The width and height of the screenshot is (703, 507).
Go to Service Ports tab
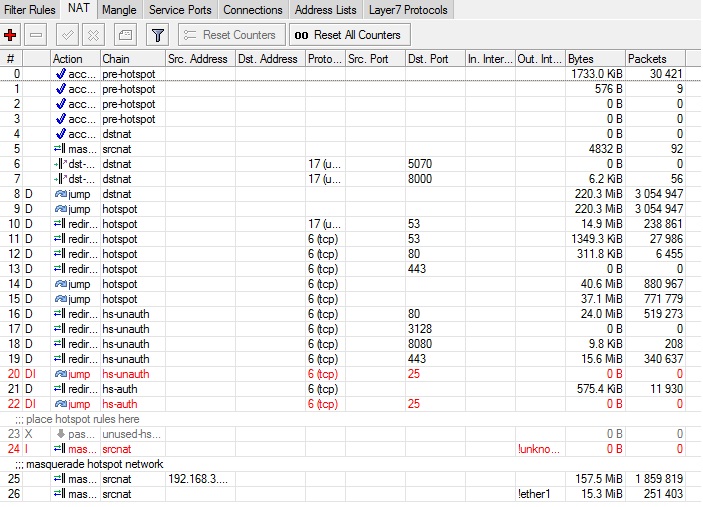click(180, 9)
